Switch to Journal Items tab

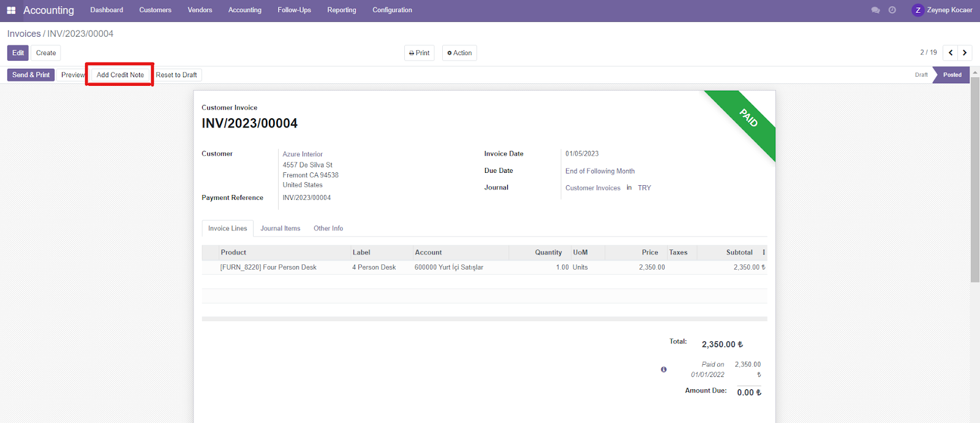(x=281, y=228)
